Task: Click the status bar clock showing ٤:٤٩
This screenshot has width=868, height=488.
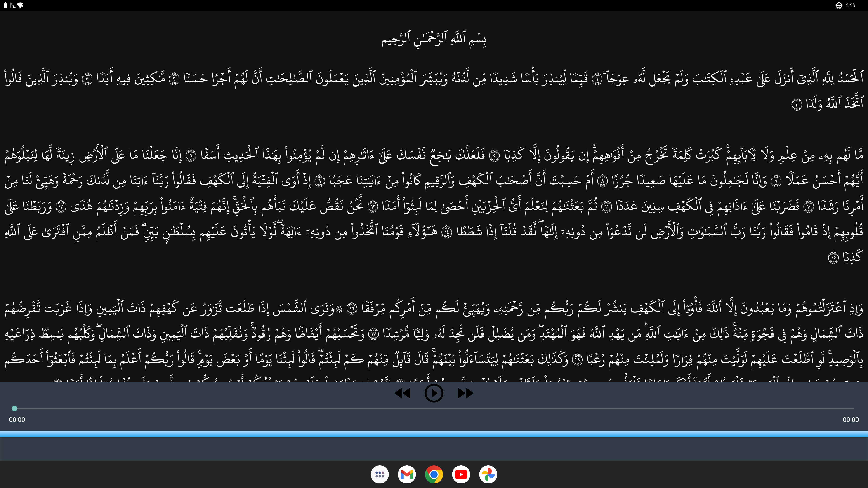Action: (850, 5)
